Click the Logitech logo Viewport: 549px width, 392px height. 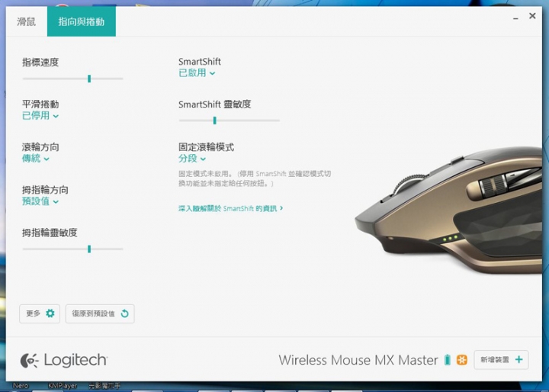(64, 360)
